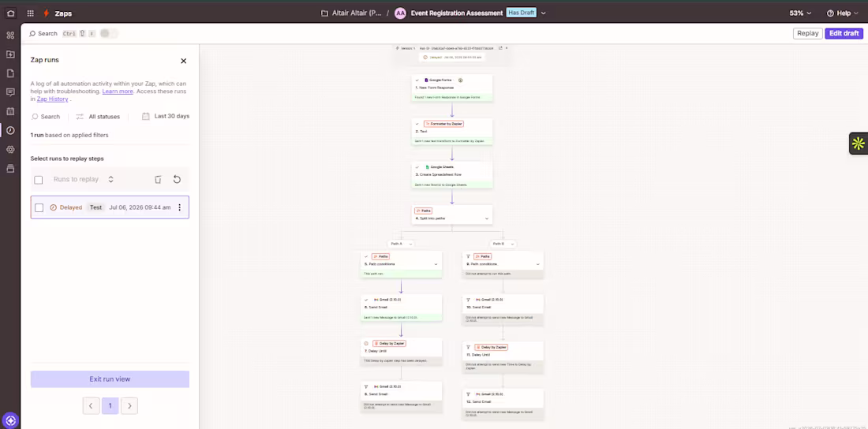The width and height of the screenshot is (868, 429).
Task: Open the sidebar import/add step icon
Action: pyautogui.click(x=10, y=54)
